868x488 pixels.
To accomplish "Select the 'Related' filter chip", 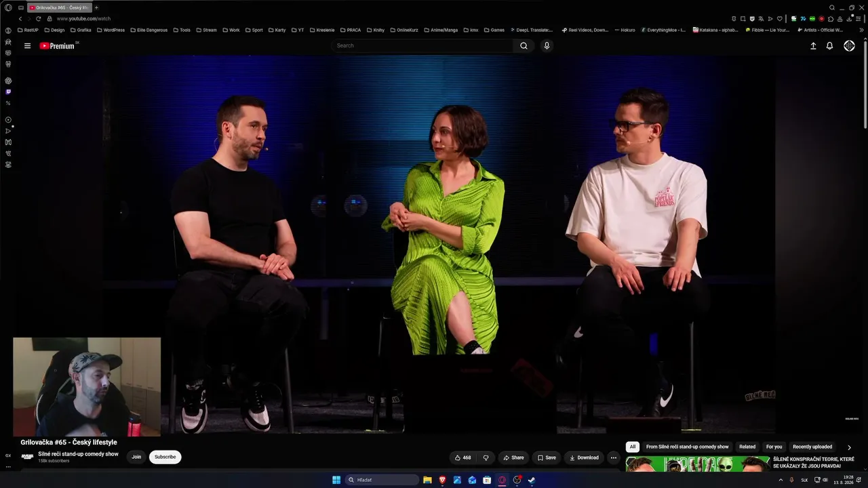I will [747, 447].
